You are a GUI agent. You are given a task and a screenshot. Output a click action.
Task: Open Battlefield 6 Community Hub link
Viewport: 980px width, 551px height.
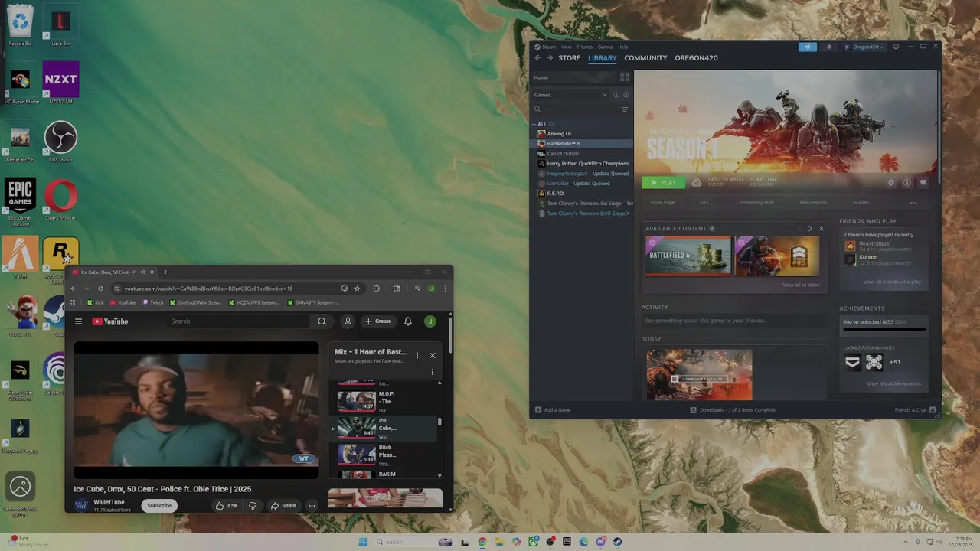(x=755, y=202)
